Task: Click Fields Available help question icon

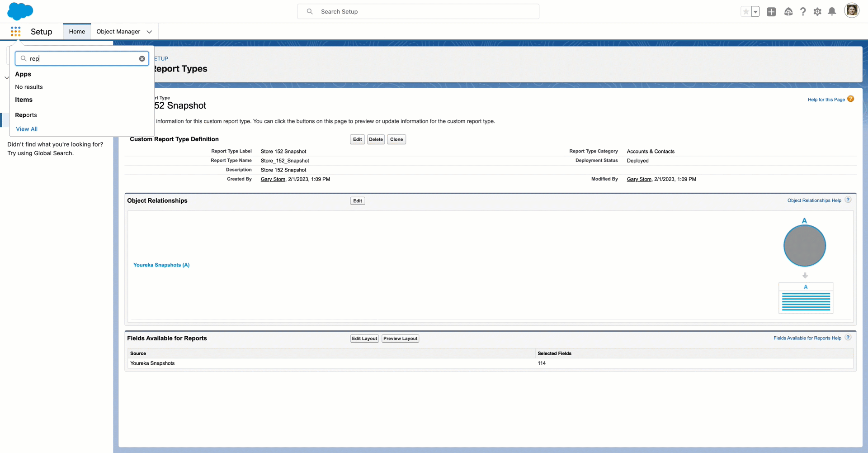Action: click(x=848, y=337)
